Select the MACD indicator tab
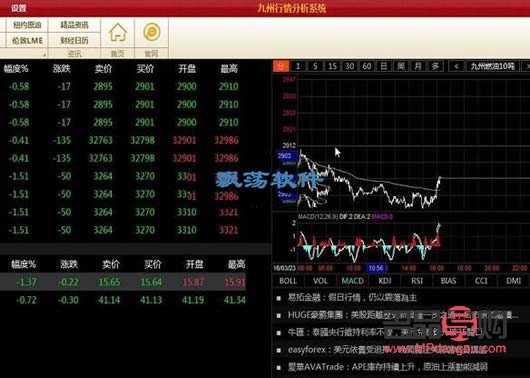This screenshot has height=378, width=530. (x=353, y=281)
